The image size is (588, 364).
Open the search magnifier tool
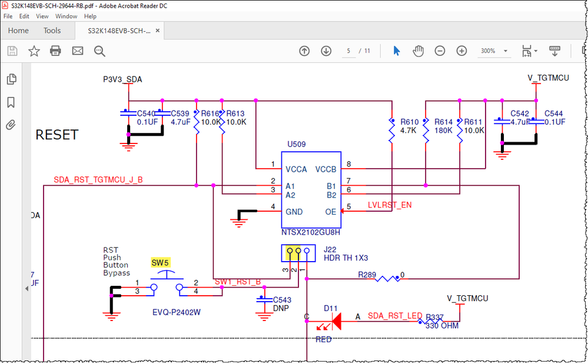(99, 51)
